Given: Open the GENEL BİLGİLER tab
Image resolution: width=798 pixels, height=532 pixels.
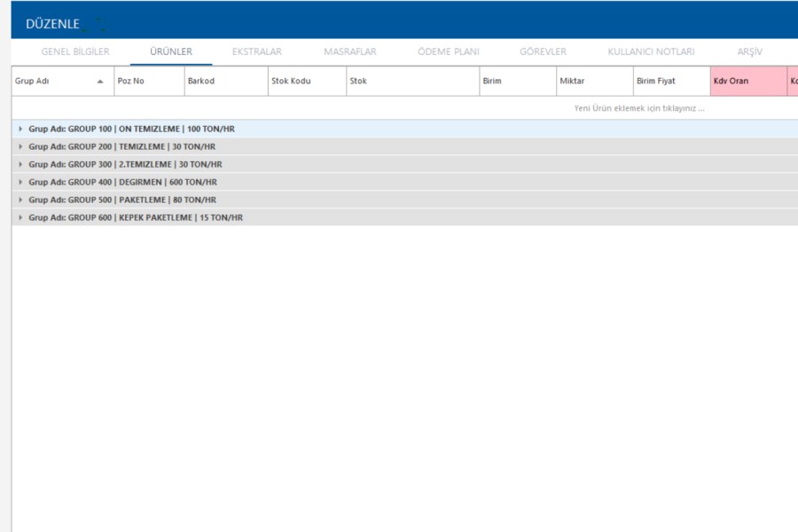Looking at the screenshot, I should 75,51.
